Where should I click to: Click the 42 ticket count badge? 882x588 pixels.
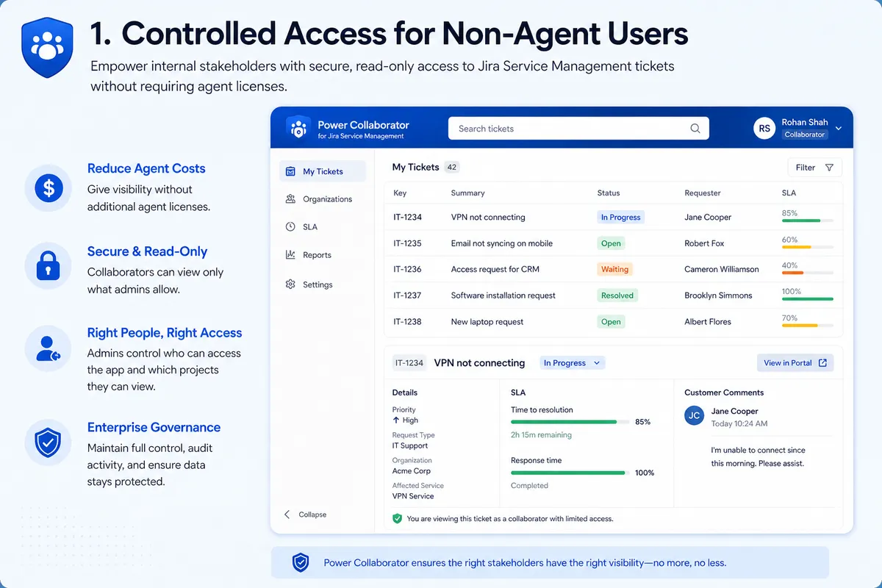click(x=452, y=168)
